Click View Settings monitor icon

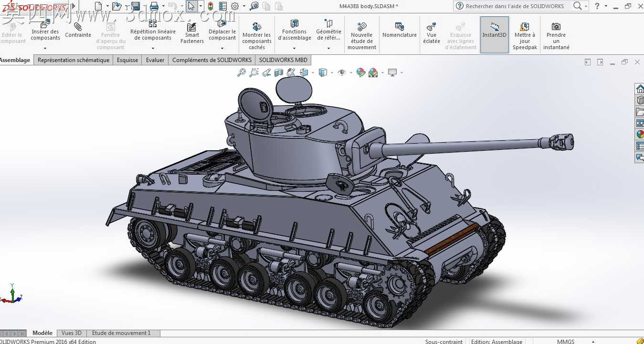[392, 73]
